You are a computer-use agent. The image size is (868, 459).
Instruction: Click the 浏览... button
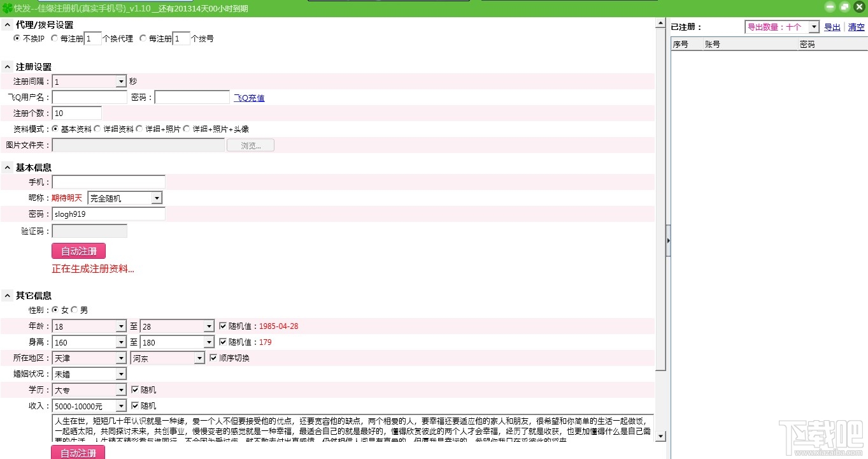[x=251, y=145]
